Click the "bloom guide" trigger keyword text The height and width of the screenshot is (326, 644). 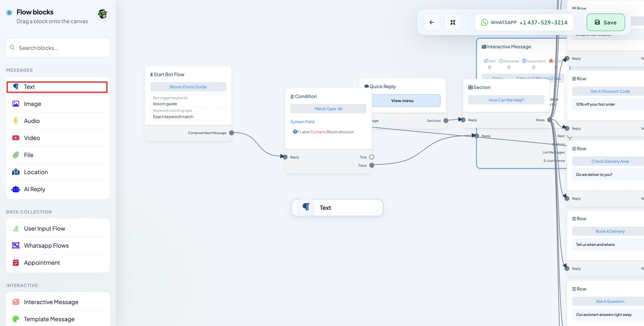pyautogui.click(x=165, y=104)
